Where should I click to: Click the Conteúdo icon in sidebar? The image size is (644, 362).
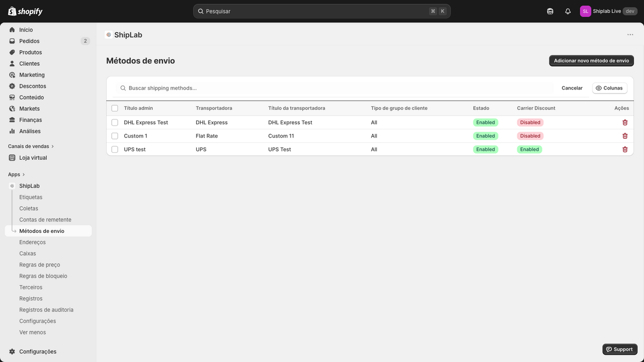click(12, 98)
